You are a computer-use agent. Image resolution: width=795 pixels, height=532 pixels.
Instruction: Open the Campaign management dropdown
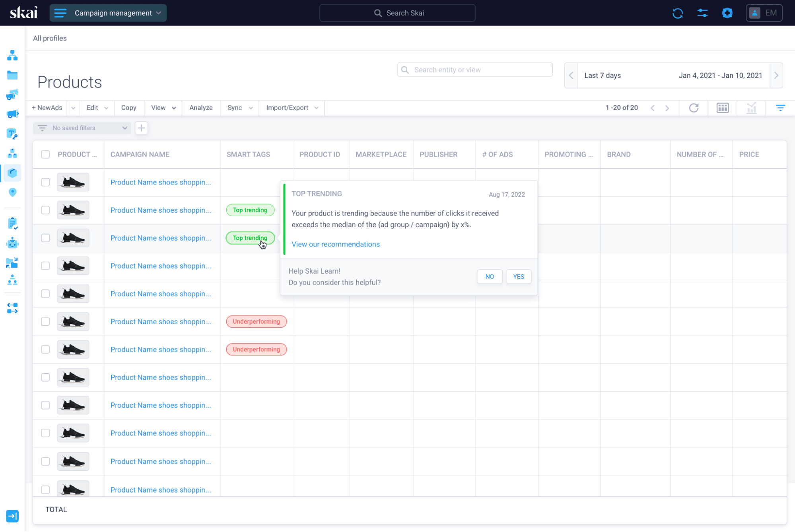pyautogui.click(x=108, y=13)
